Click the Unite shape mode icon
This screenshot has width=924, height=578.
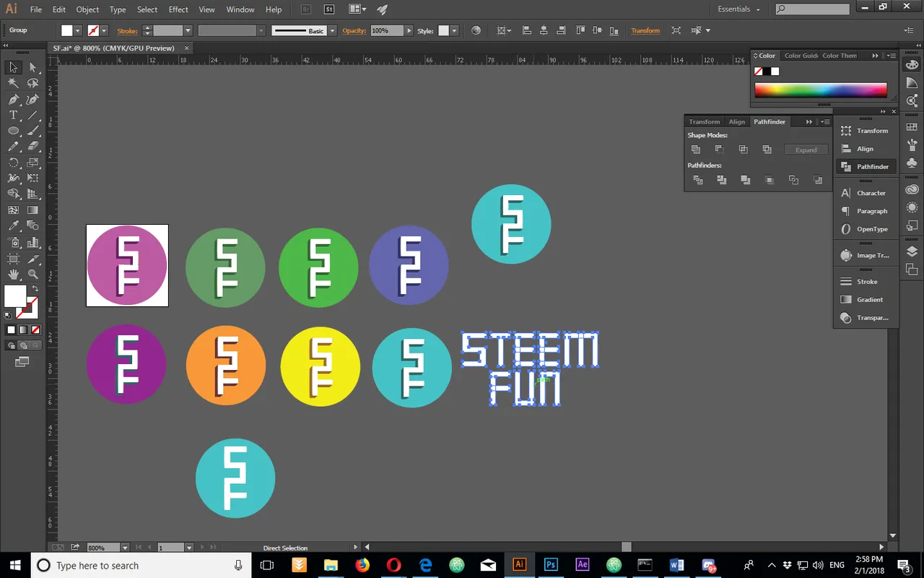pyautogui.click(x=696, y=150)
